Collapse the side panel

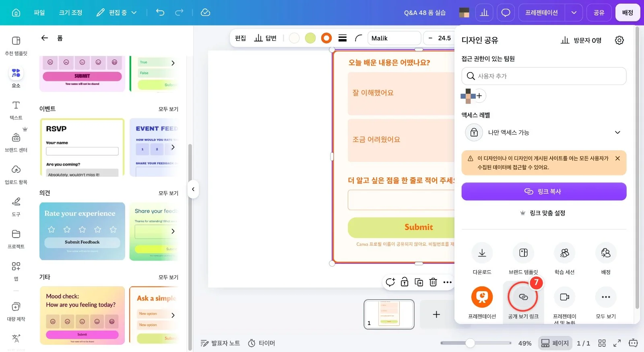(x=193, y=189)
